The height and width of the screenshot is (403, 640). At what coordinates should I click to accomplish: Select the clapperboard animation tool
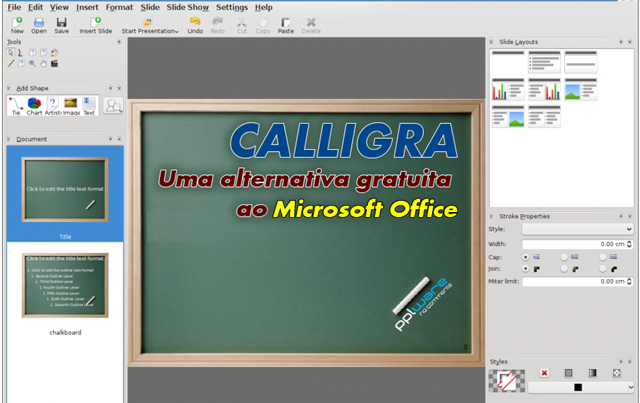(54, 63)
